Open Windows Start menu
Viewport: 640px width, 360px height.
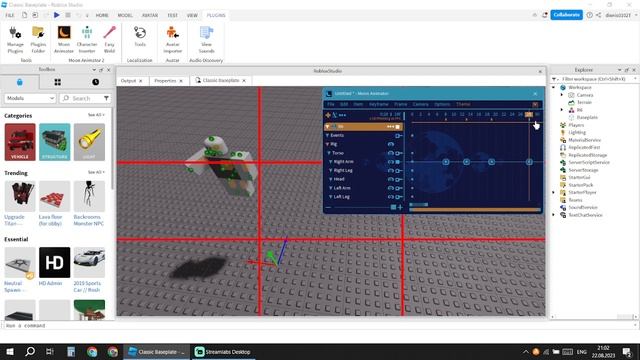coord(9,351)
